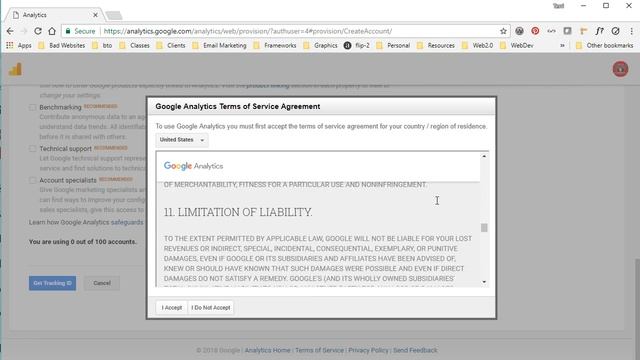Open the Resources bookmark folder
This screenshot has height=360, width=640.
pos(436,45)
